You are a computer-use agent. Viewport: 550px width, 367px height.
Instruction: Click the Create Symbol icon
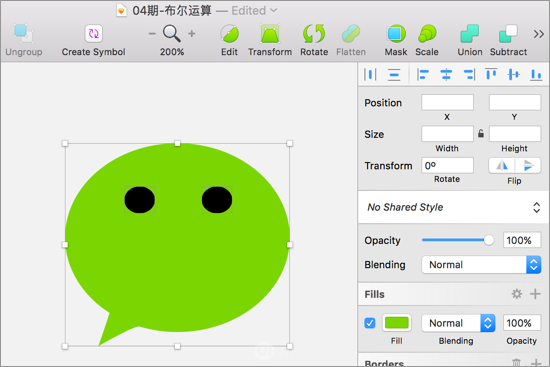click(94, 34)
